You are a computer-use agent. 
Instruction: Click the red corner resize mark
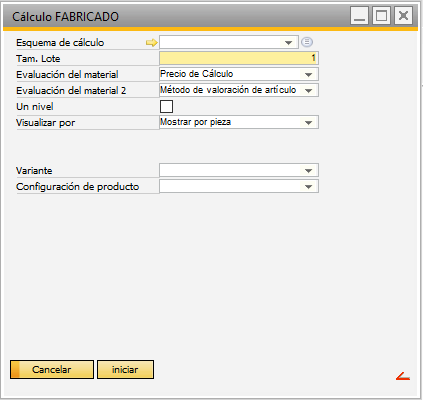(403, 376)
